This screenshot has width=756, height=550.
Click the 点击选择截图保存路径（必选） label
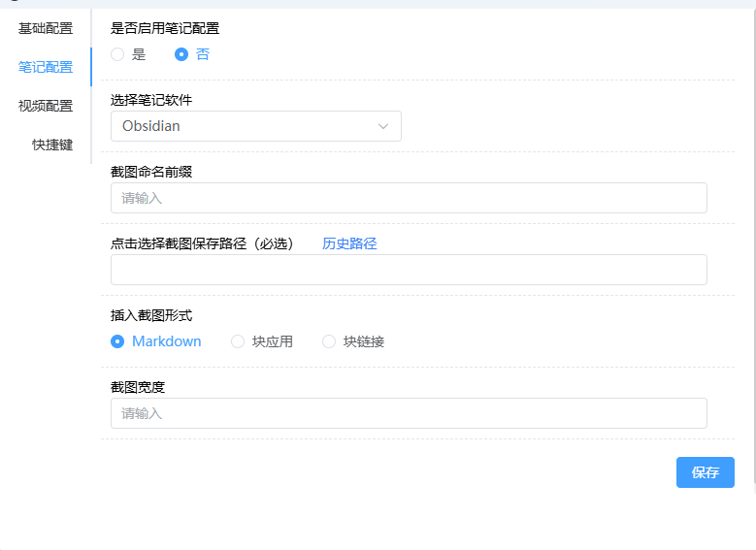[202, 243]
